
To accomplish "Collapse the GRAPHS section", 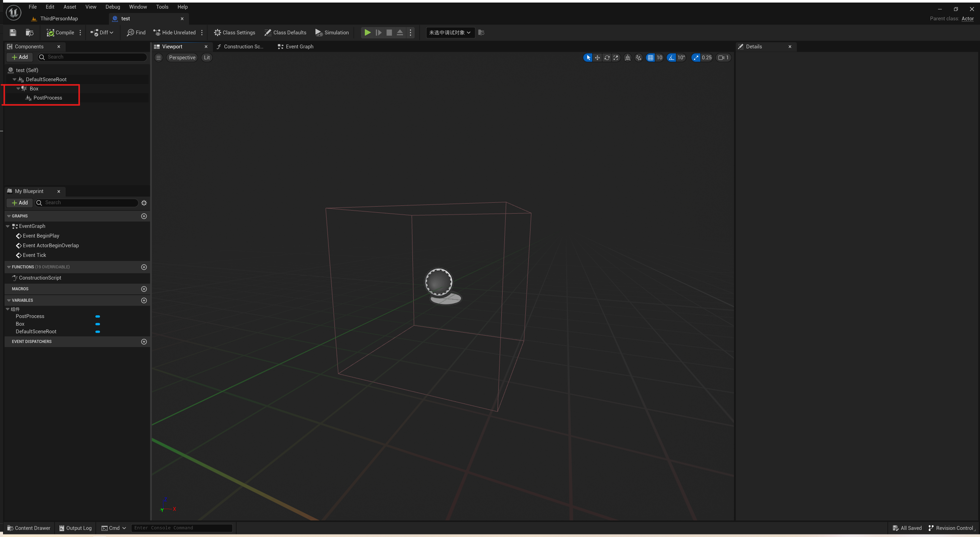I will pyautogui.click(x=9, y=216).
